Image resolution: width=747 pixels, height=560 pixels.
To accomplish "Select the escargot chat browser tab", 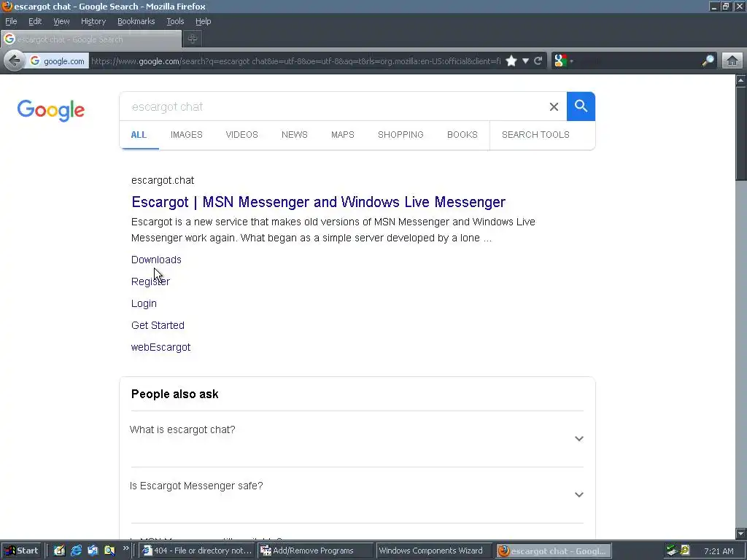I will (90, 39).
